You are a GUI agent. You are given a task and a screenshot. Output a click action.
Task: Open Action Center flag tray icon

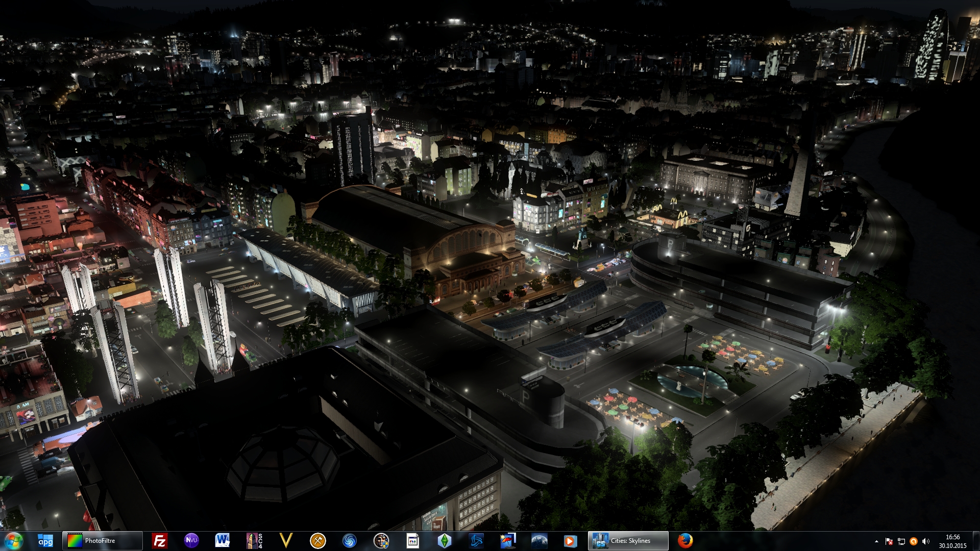pyautogui.click(x=889, y=541)
